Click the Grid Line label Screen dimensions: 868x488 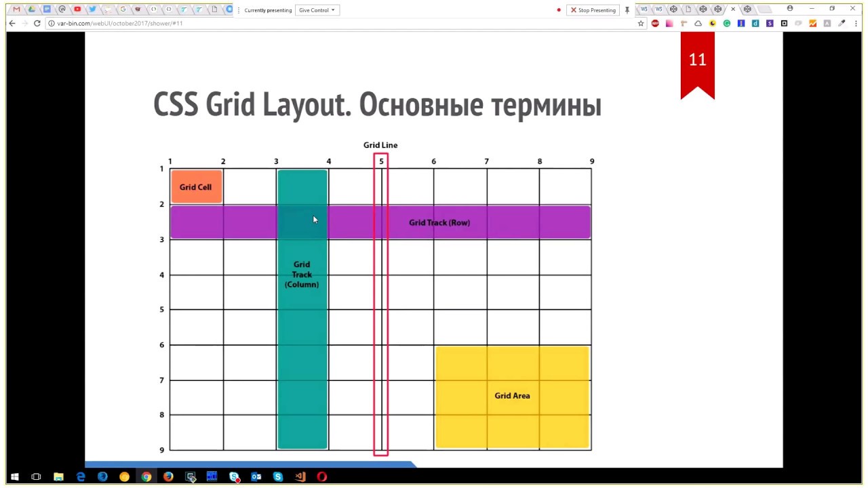click(380, 145)
